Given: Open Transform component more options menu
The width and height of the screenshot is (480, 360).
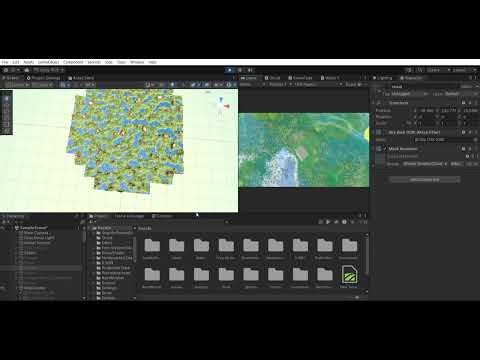Looking at the screenshot, I should coord(476,103).
